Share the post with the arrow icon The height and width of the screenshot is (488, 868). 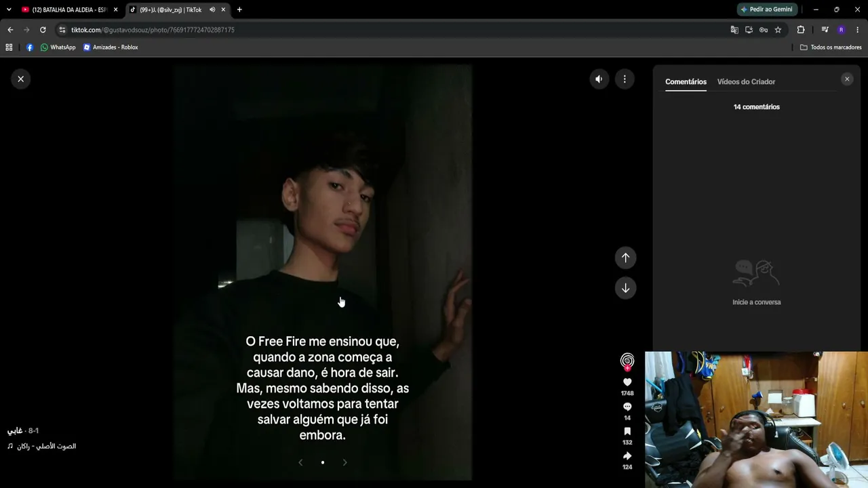pos(627,456)
